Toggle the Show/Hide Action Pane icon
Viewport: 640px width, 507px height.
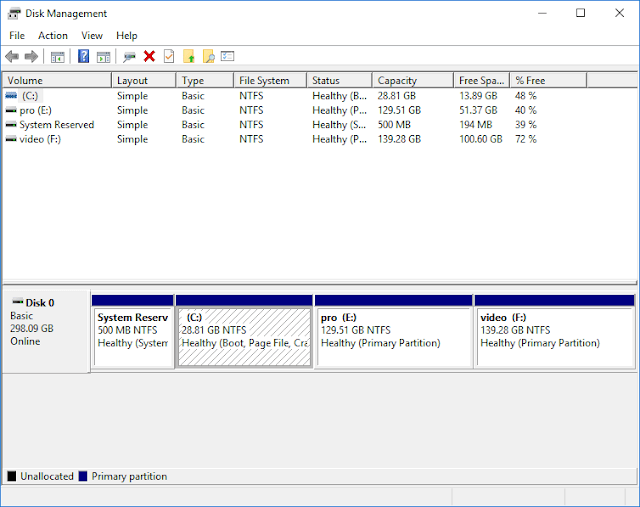[104, 57]
